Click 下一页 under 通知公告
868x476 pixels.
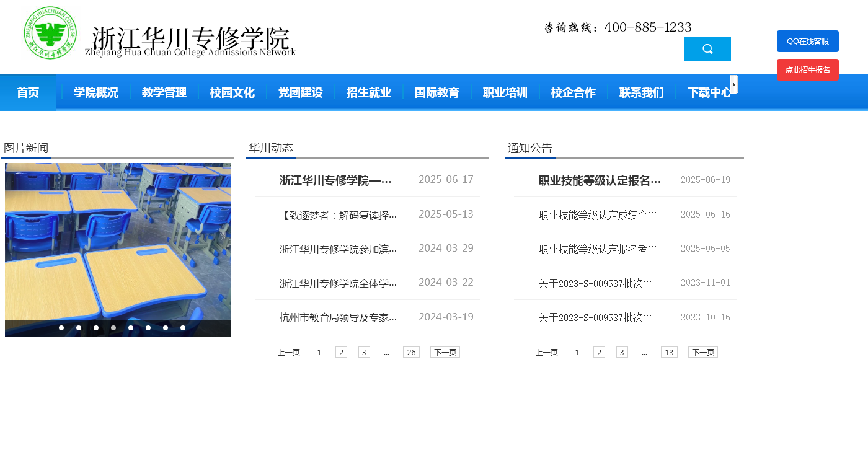tap(703, 352)
